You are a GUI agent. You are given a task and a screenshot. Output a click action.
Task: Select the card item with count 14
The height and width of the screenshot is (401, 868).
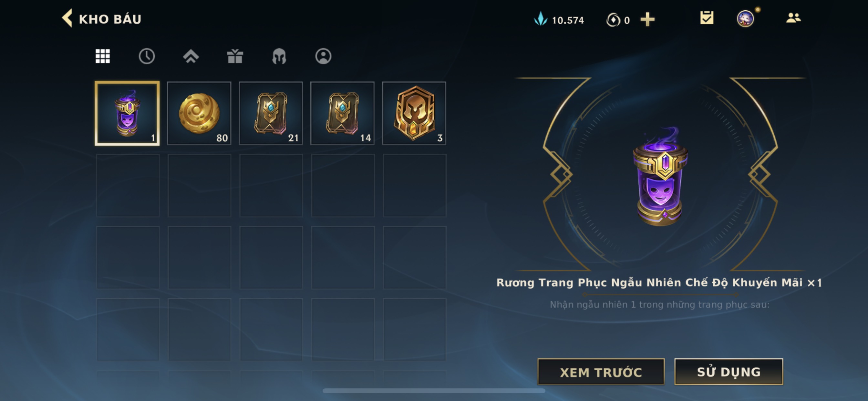(342, 113)
